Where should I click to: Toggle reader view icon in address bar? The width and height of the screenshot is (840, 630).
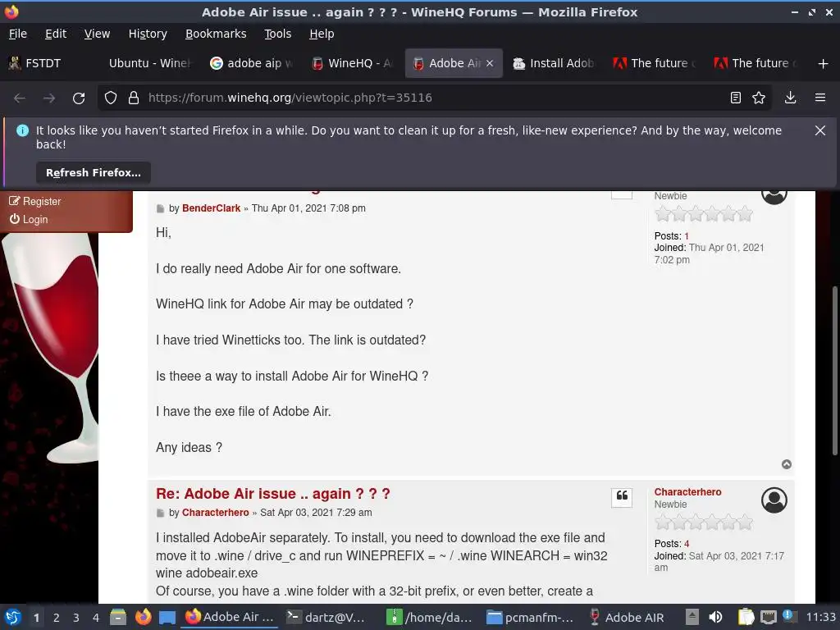pyautogui.click(x=736, y=98)
